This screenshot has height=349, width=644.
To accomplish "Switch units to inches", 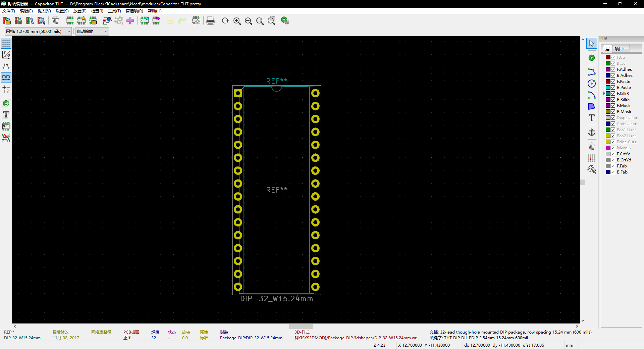I will 6,66.
